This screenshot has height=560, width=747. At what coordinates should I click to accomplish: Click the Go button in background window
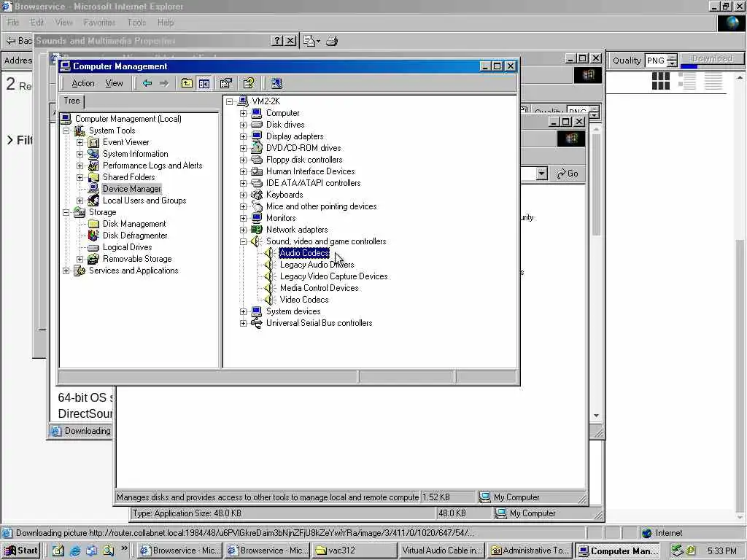568,174
